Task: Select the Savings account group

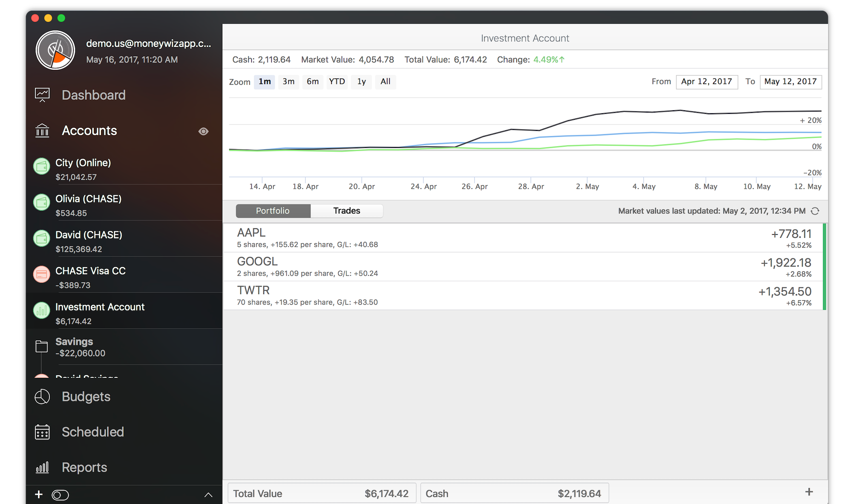Action: (x=124, y=347)
